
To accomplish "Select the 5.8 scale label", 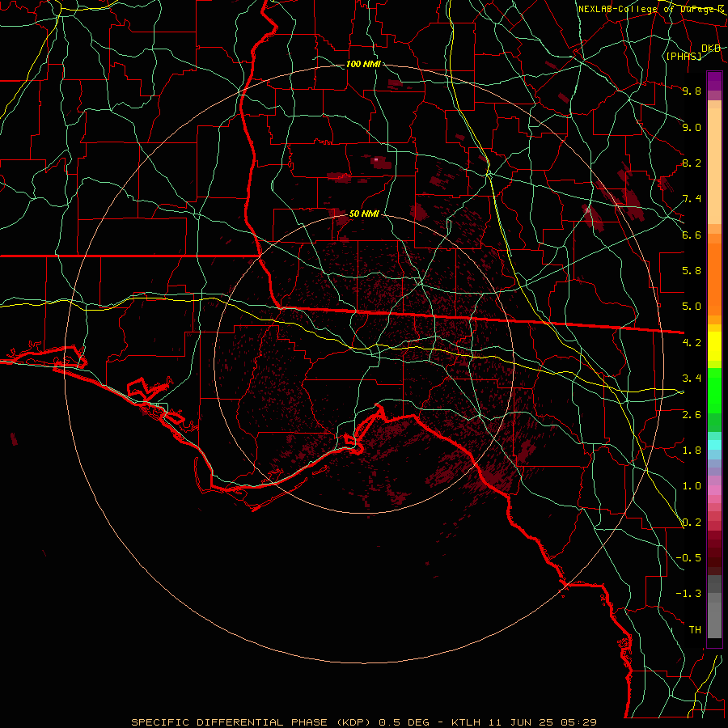I will (x=692, y=271).
